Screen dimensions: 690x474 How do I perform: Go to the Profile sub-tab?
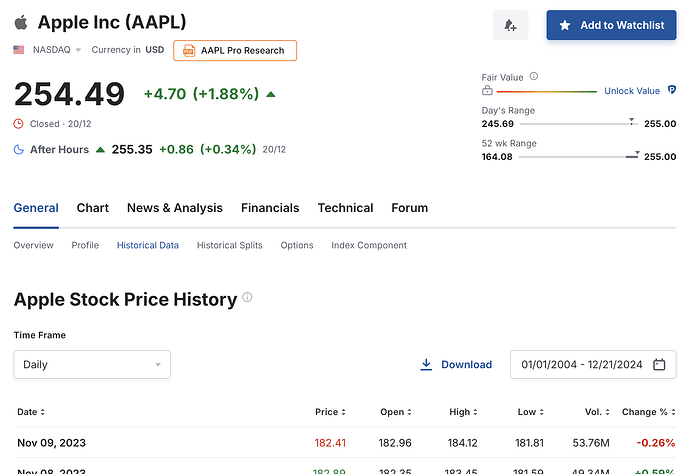pos(85,245)
